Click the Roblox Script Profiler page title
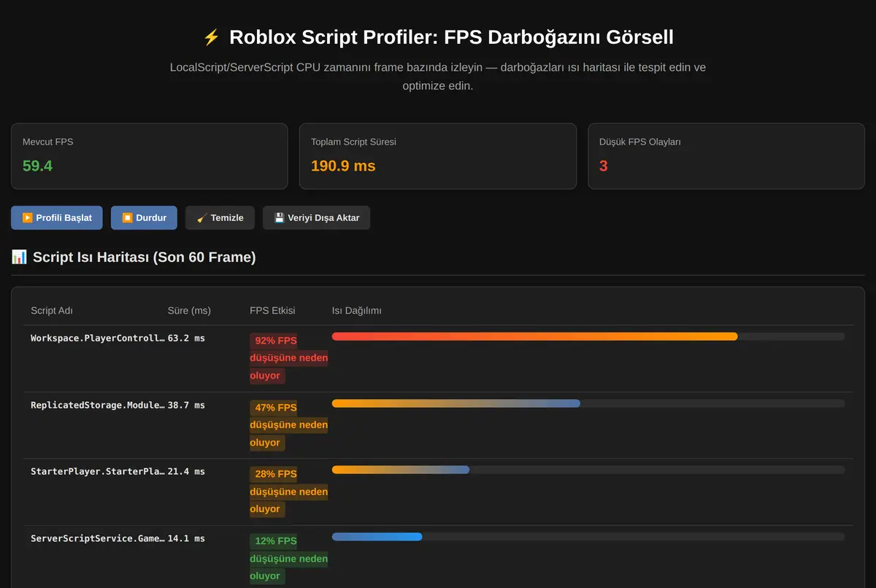 [438, 37]
